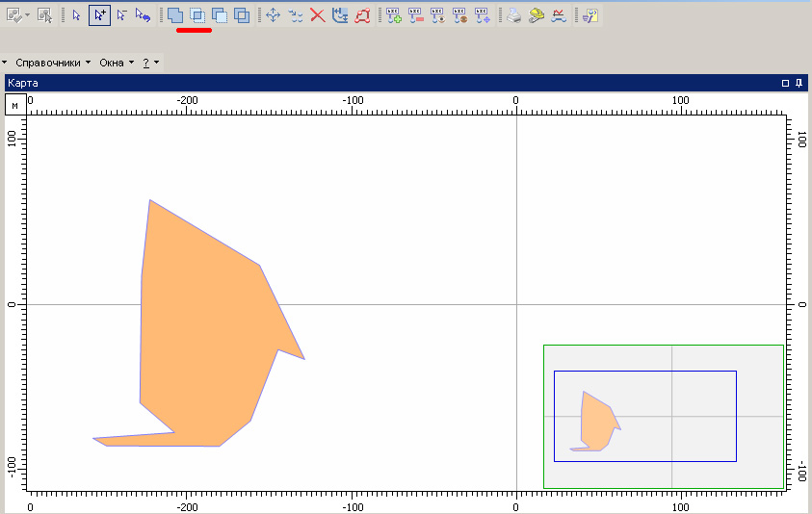This screenshot has width=812, height=514.
Task: Click the intersect polygons icon underlined red
Action: (x=196, y=15)
